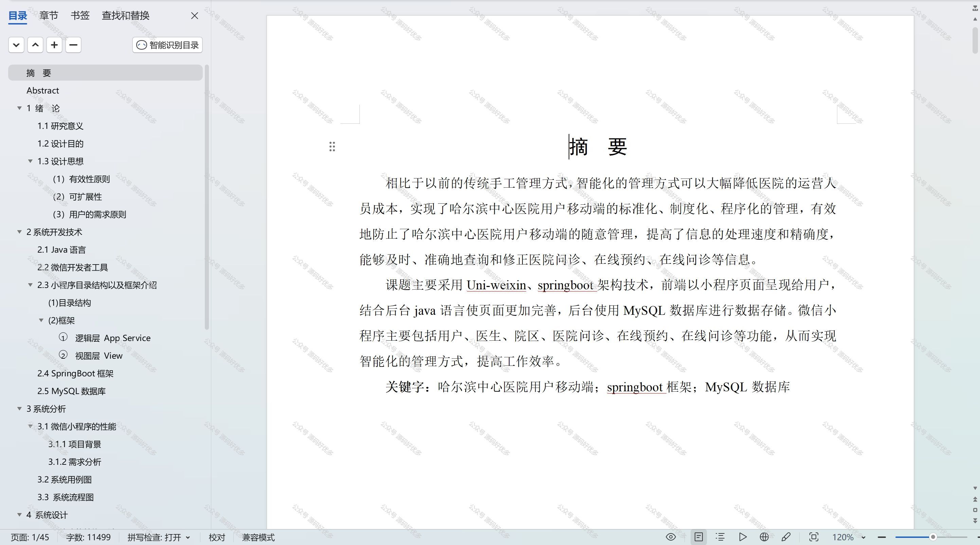The height and width of the screenshot is (545, 980).
Task: Click the 兼容模式 indicator
Action: [258, 538]
